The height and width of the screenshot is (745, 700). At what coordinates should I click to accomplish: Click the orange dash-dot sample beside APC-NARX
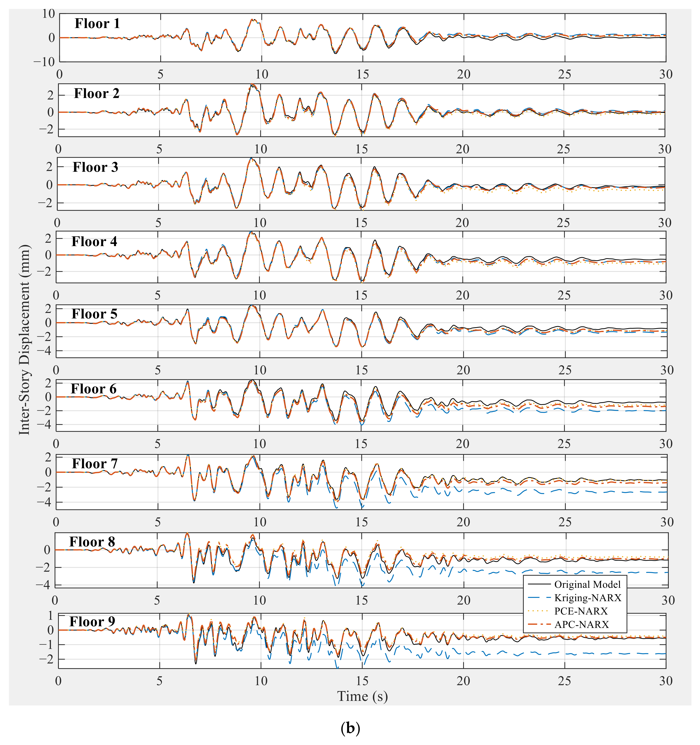pos(539,625)
